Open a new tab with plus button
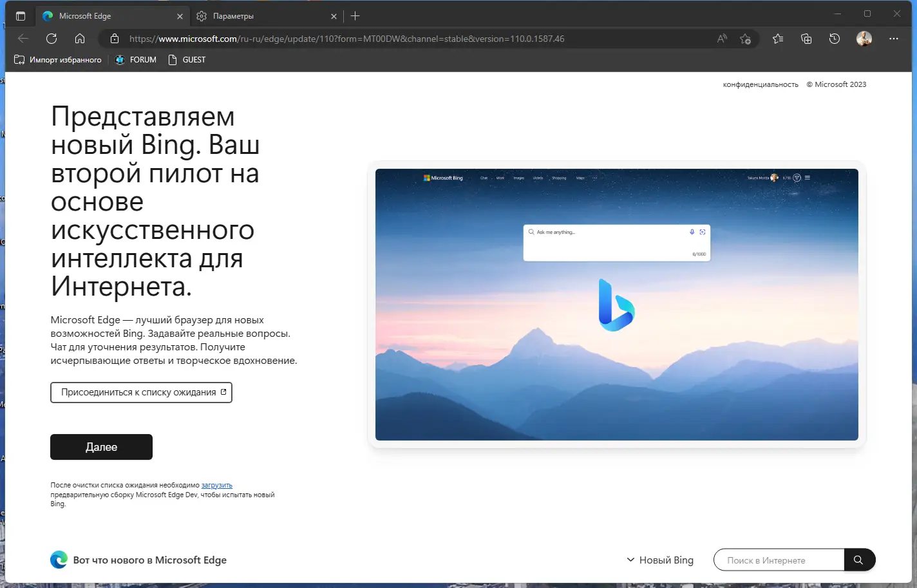 click(x=355, y=16)
